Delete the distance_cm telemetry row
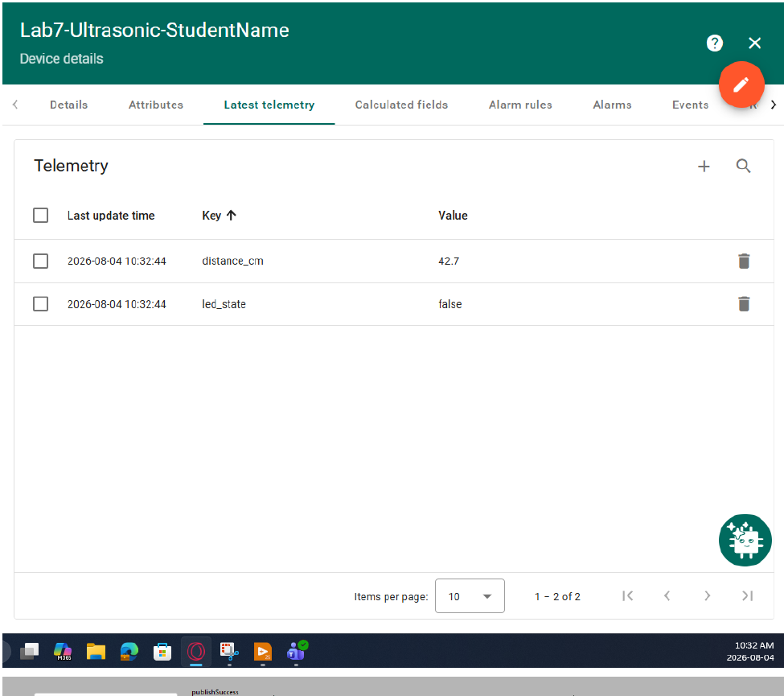 (x=744, y=261)
